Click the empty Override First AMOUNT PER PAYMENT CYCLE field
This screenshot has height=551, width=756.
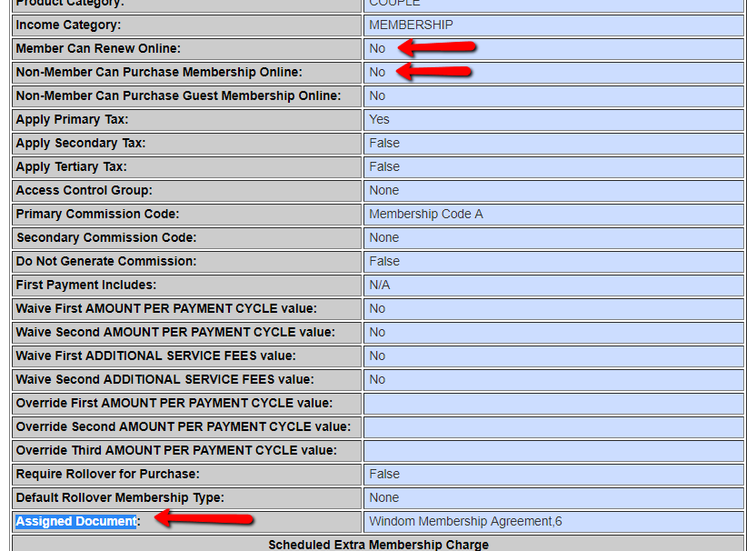click(553, 403)
